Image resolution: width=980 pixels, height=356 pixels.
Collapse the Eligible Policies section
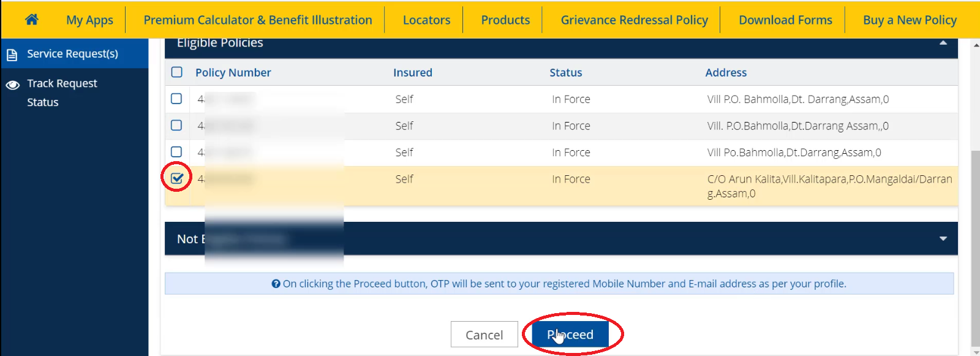(x=944, y=43)
